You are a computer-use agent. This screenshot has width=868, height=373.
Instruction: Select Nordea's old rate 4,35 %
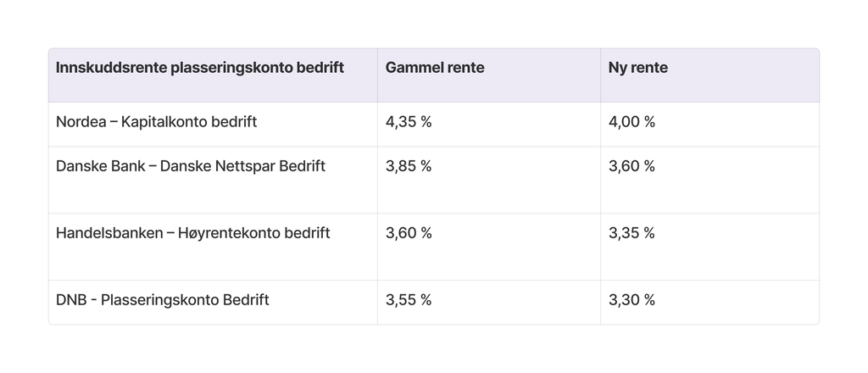409,122
